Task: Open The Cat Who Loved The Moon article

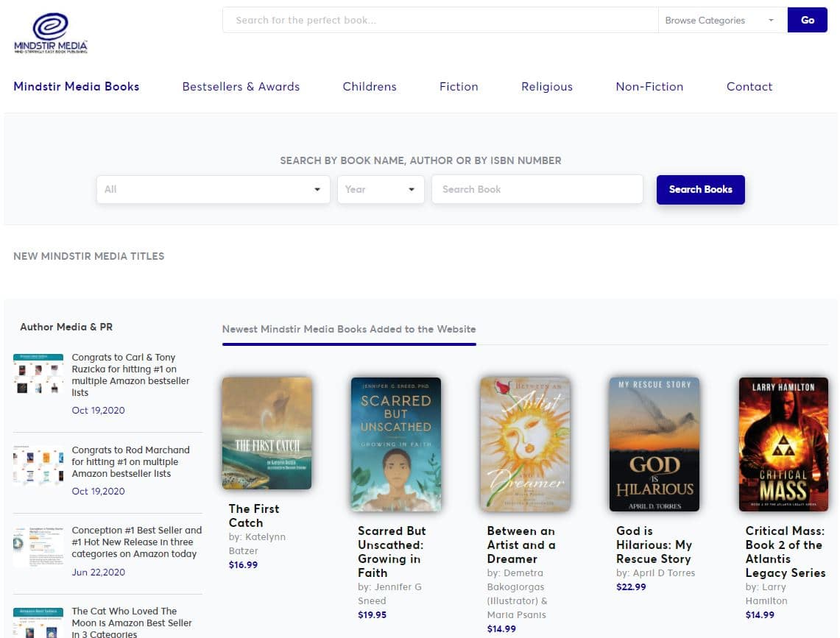Action: tap(131, 623)
